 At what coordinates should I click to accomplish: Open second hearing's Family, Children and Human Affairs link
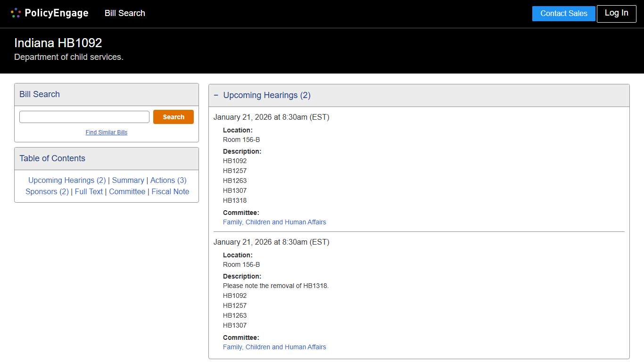pos(274,347)
